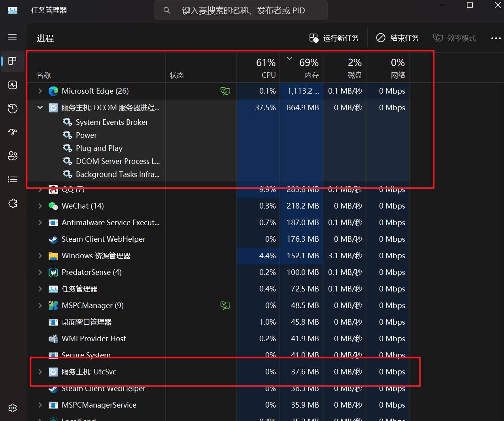This screenshot has width=504, height=421.
Task: Sort processes by the 状态 status column
Action: [201, 68]
